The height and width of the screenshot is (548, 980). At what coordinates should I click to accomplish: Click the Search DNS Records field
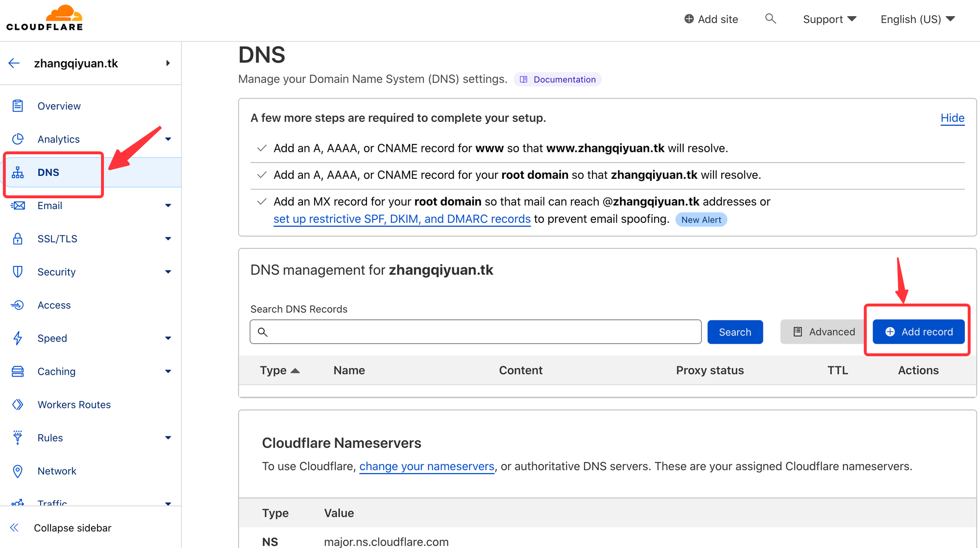[x=475, y=332]
